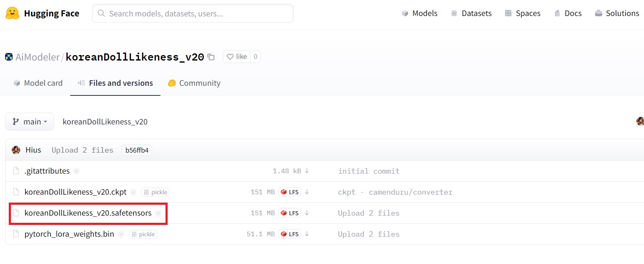Open the Hius committer profile

pos(33,150)
